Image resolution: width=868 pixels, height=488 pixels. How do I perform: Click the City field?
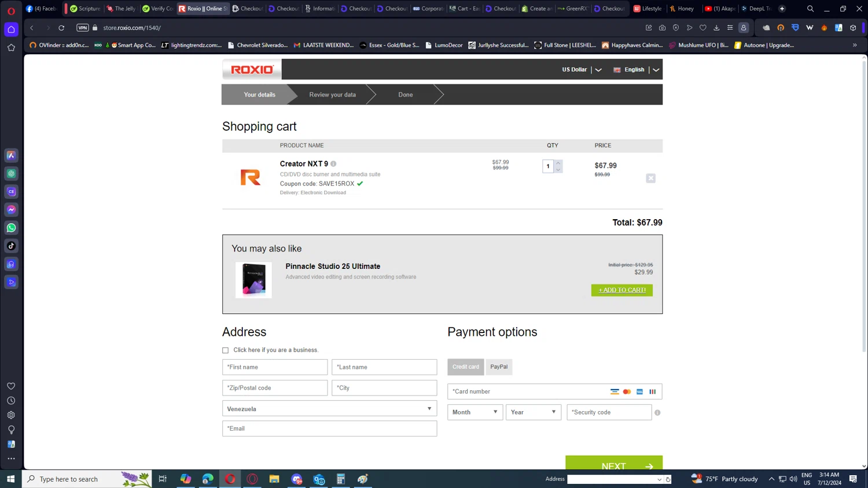[x=384, y=387]
